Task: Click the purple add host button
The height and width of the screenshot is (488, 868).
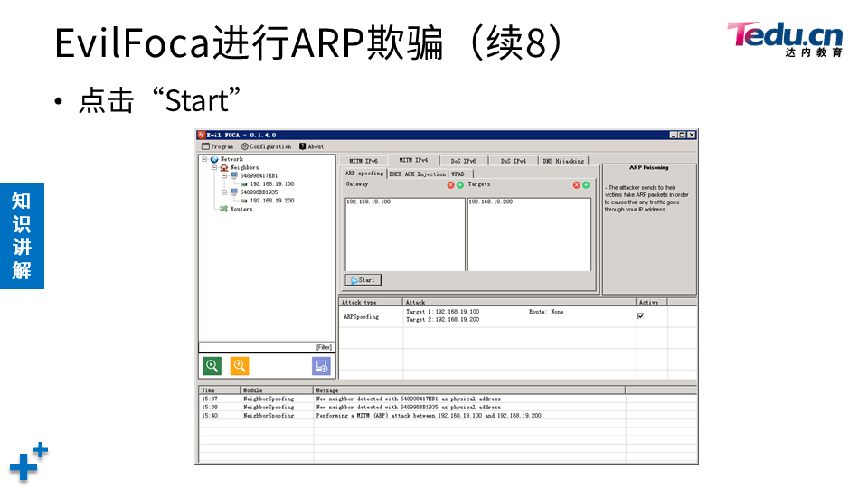Action: pyautogui.click(x=321, y=366)
